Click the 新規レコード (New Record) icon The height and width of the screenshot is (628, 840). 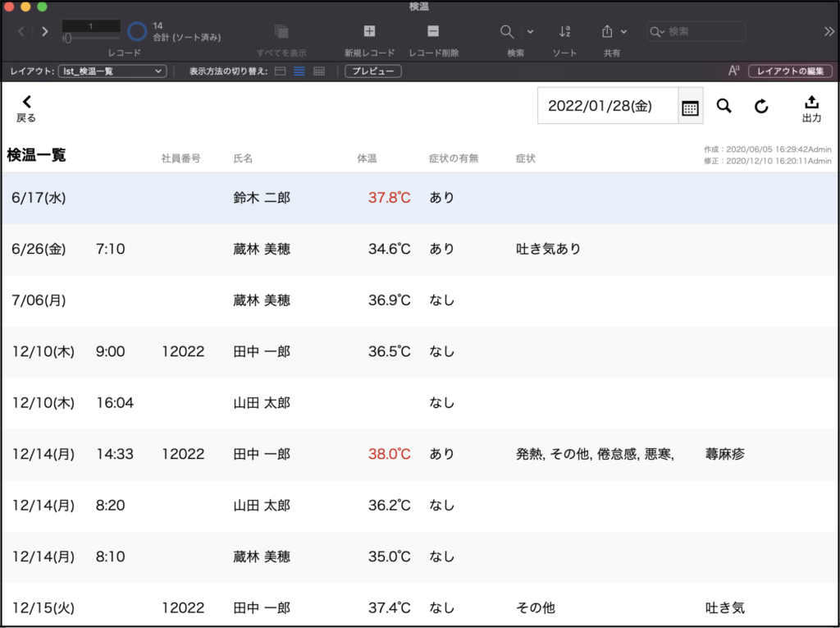[x=369, y=31]
